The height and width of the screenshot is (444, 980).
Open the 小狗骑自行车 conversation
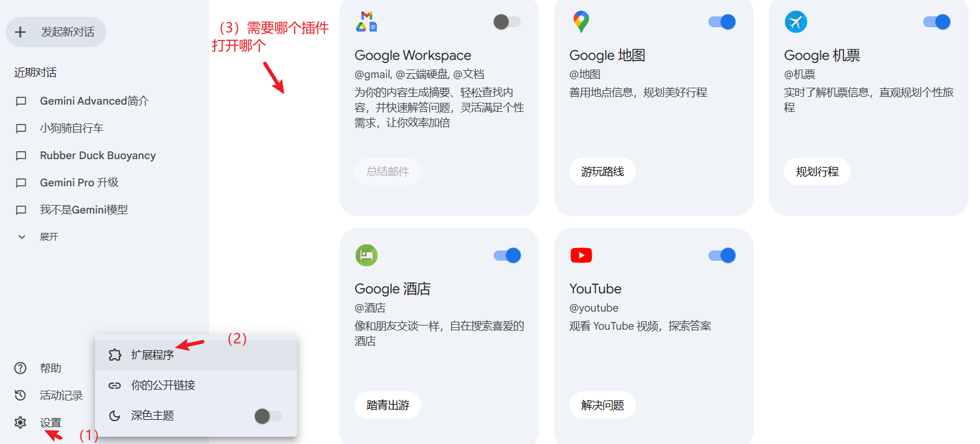click(72, 128)
